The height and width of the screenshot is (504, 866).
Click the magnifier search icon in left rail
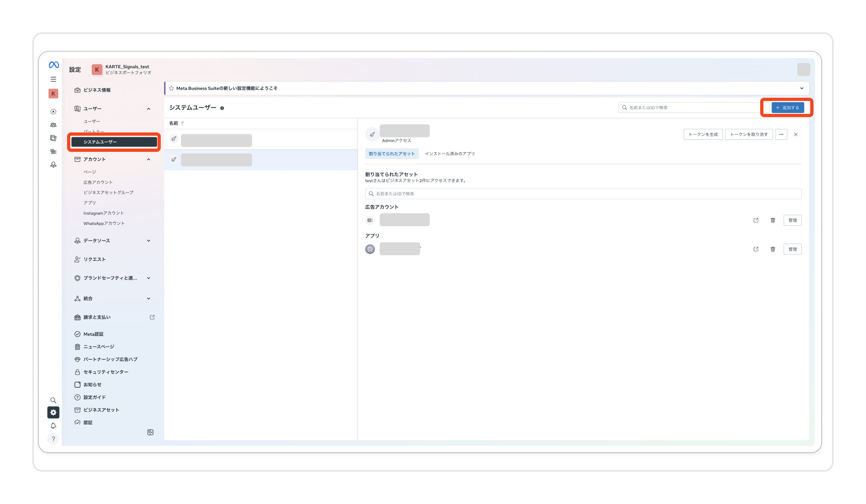click(53, 400)
